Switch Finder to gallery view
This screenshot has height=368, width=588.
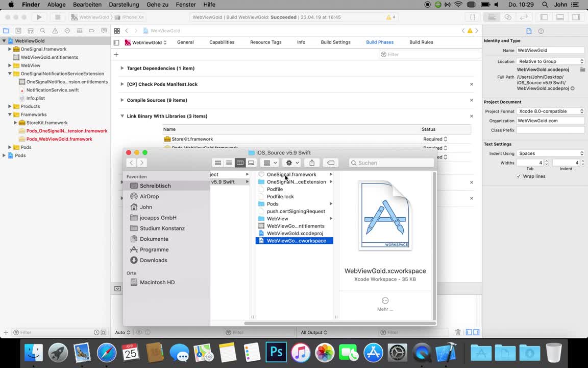point(251,163)
